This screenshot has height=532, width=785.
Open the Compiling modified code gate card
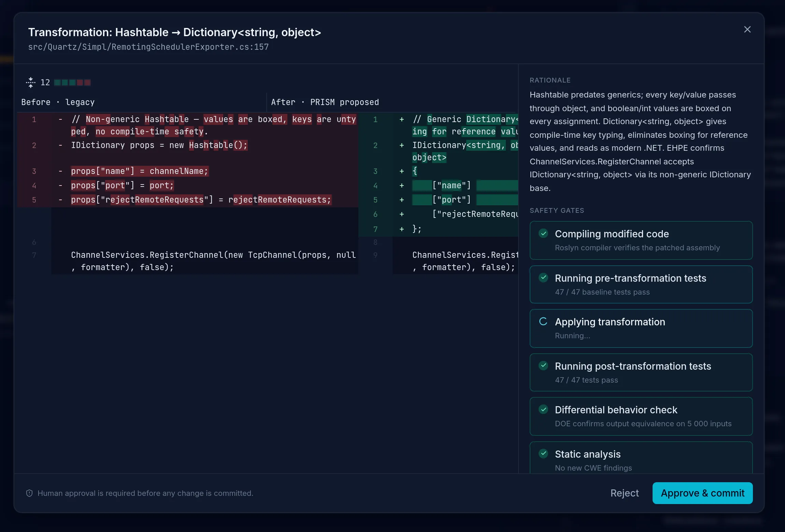pos(641,240)
